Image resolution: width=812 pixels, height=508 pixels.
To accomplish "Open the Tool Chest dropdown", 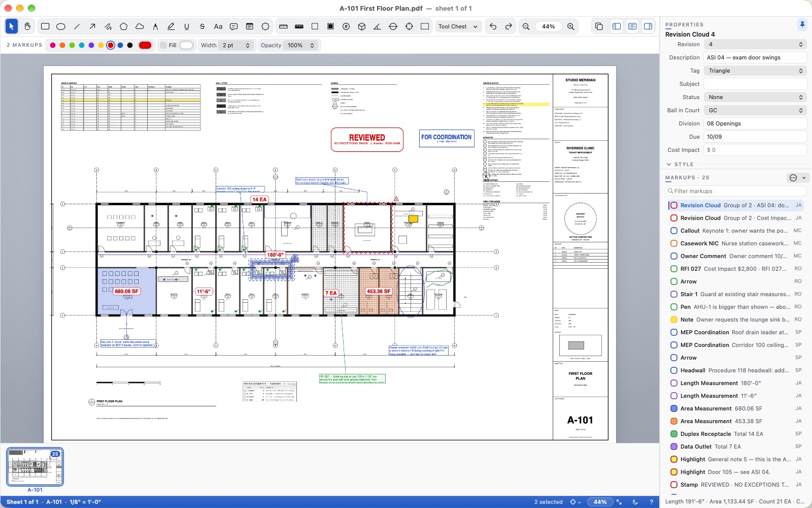I will [x=458, y=26].
